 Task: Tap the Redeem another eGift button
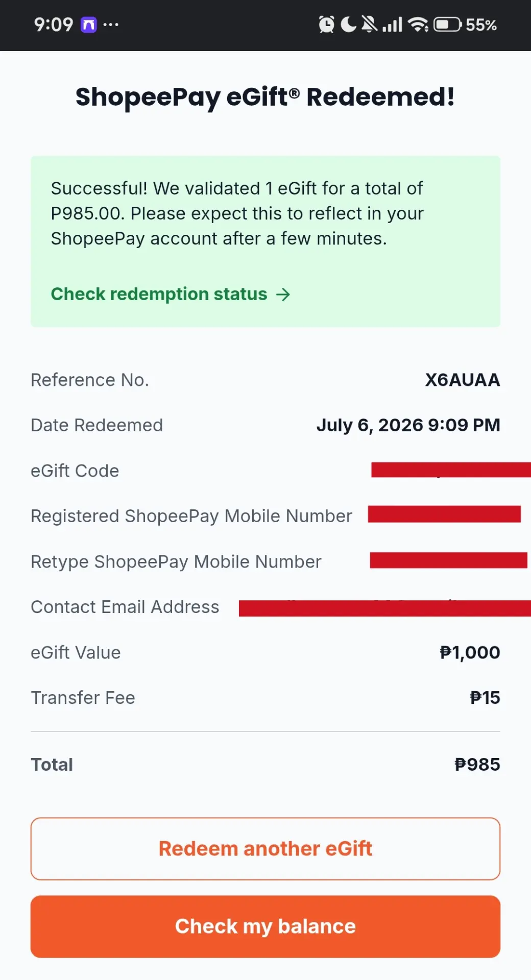coord(265,849)
